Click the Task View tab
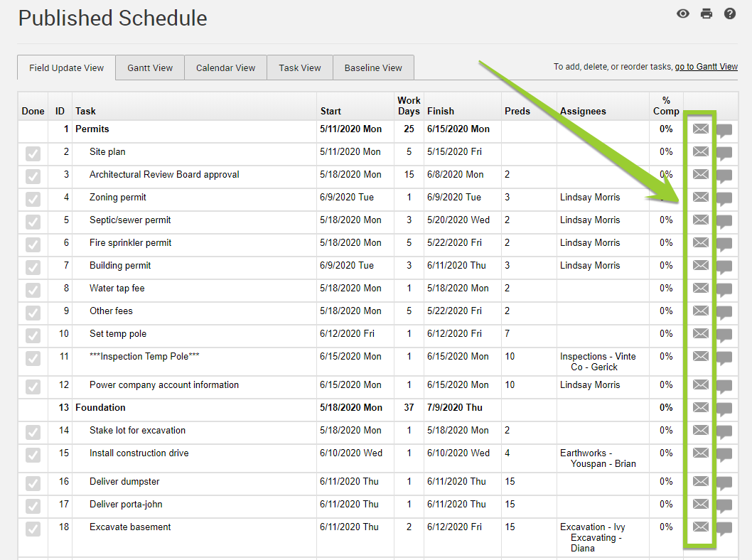752x560 pixels. tap(299, 68)
